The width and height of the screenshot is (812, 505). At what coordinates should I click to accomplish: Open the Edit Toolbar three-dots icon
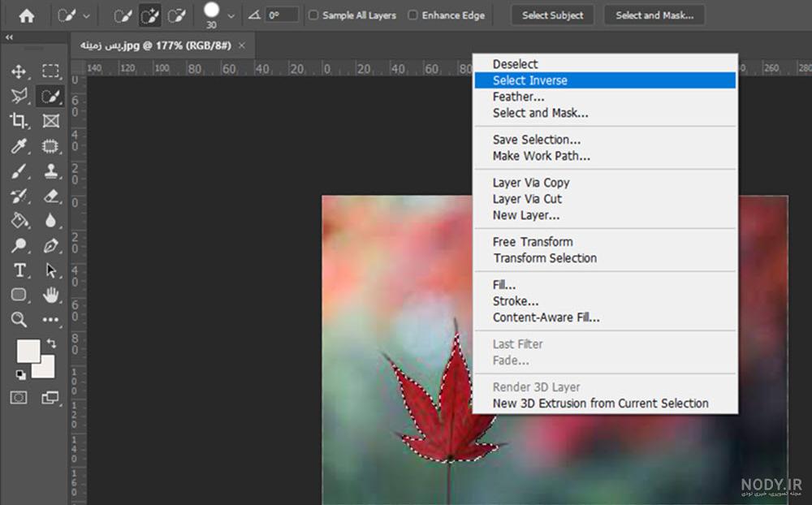click(50, 320)
